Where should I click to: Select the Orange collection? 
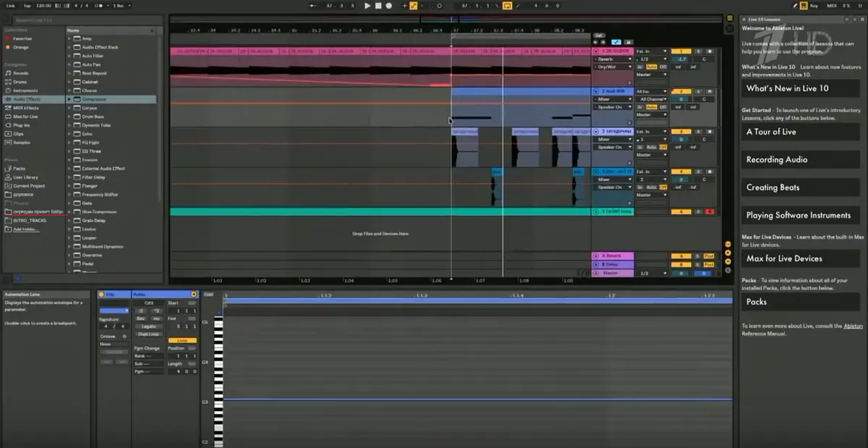20,47
